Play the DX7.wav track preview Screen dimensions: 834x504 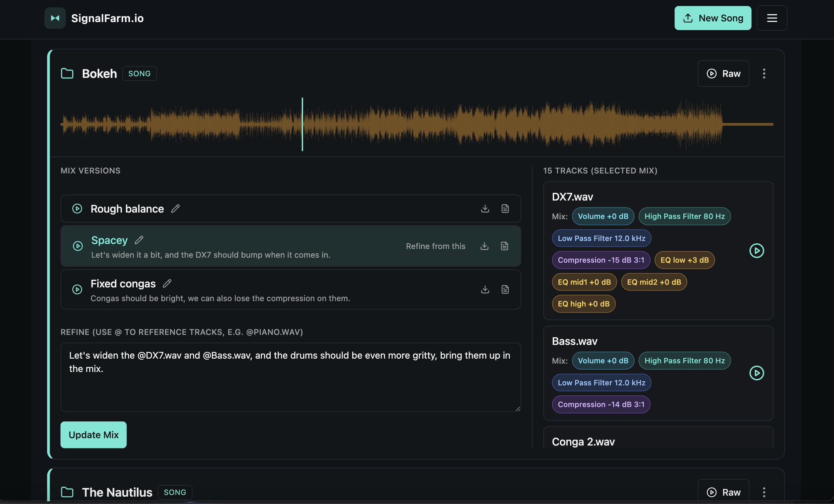[x=757, y=251]
